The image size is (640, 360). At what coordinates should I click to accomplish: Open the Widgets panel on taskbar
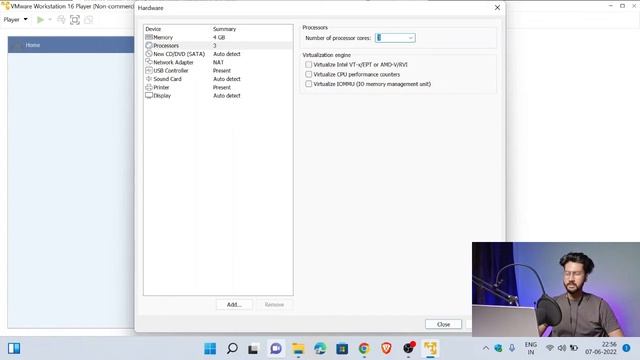click(x=14, y=348)
